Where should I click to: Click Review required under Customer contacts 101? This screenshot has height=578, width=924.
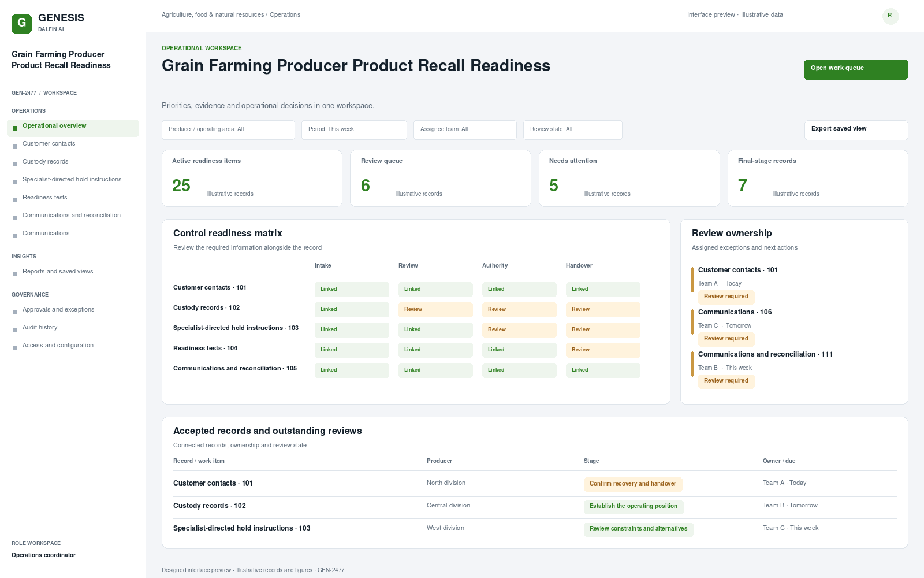tap(726, 297)
